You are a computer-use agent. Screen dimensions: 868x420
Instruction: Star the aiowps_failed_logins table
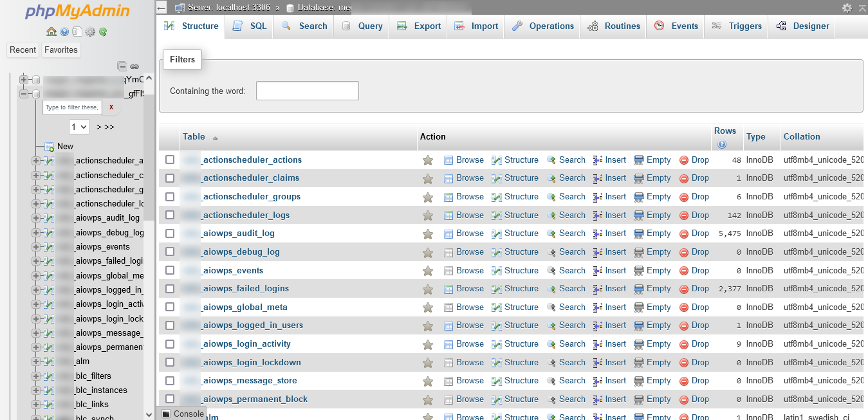(x=428, y=289)
